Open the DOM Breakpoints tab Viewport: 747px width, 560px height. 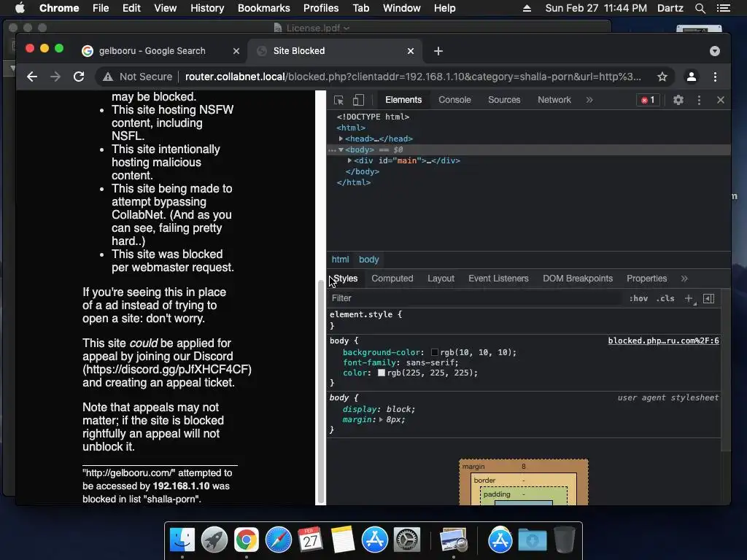coord(578,279)
